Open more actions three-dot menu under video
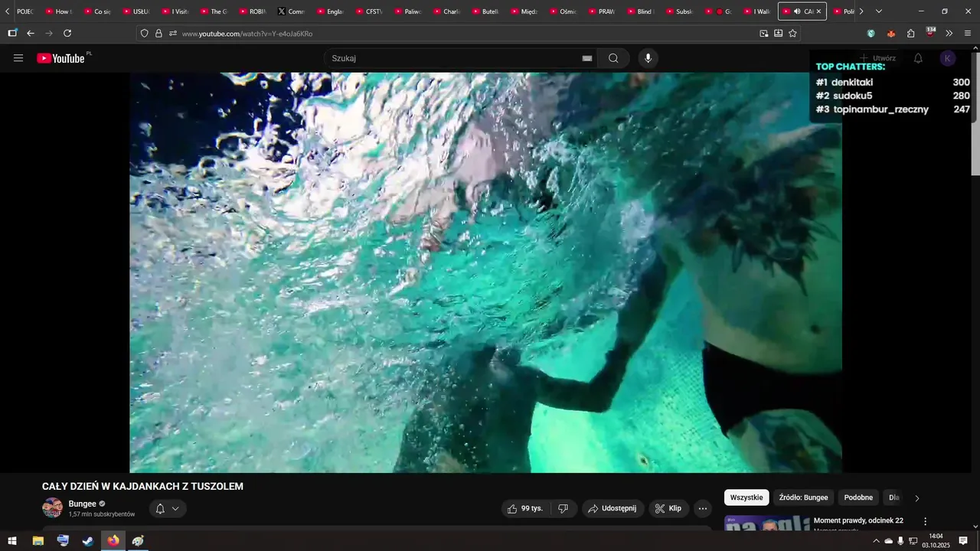Image resolution: width=980 pixels, height=551 pixels. point(703,508)
